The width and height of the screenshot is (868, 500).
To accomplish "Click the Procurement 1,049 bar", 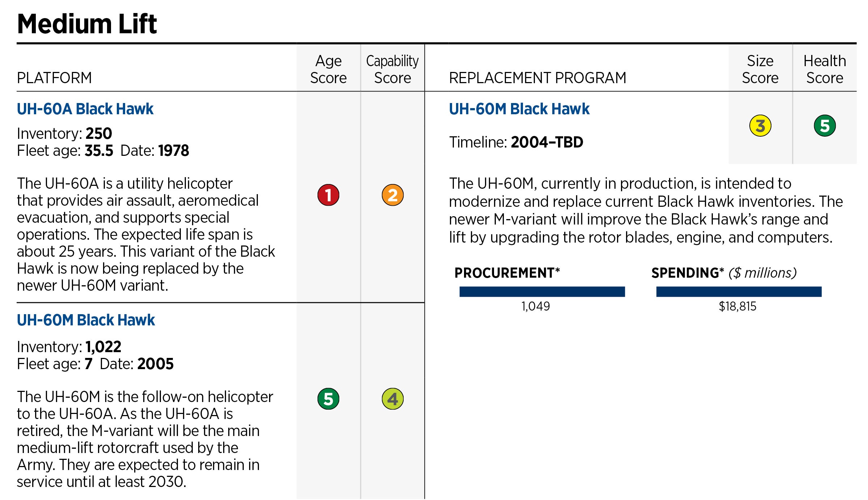I will pyautogui.click(x=542, y=291).
